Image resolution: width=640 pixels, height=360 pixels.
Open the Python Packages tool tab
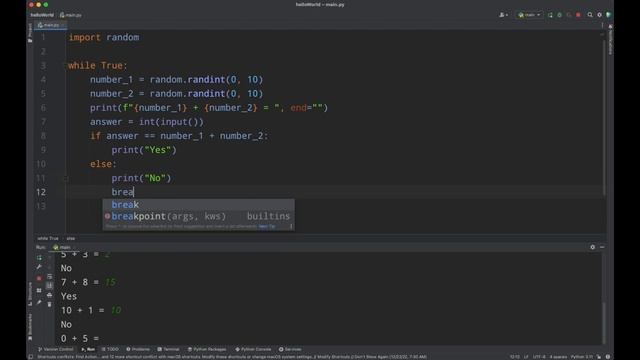click(x=207, y=349)
